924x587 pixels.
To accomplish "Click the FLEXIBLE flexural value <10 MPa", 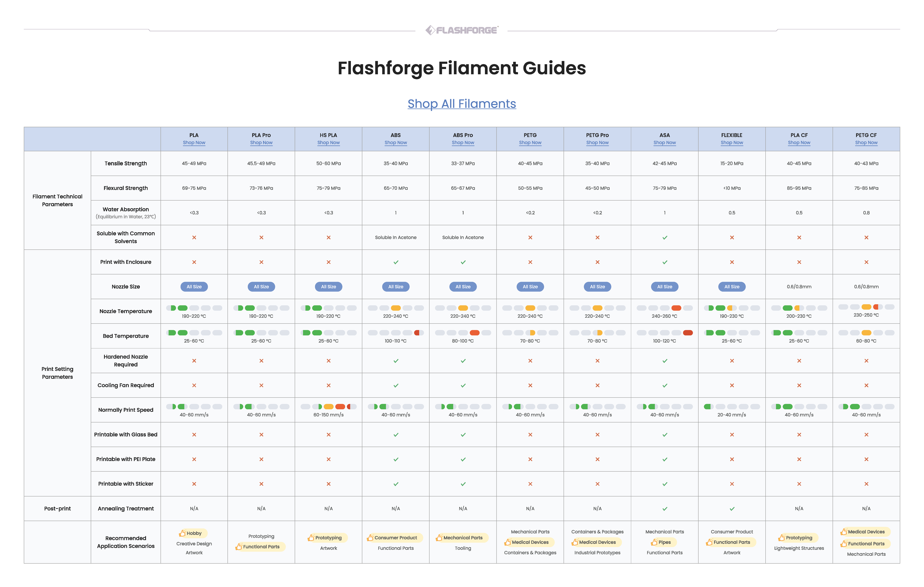I will tap(732, 188).
